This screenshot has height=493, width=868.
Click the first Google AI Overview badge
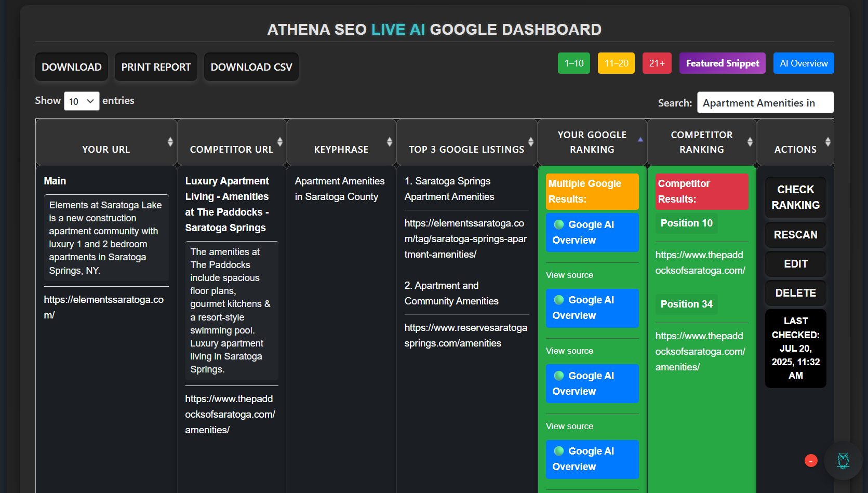pos(592,233)
